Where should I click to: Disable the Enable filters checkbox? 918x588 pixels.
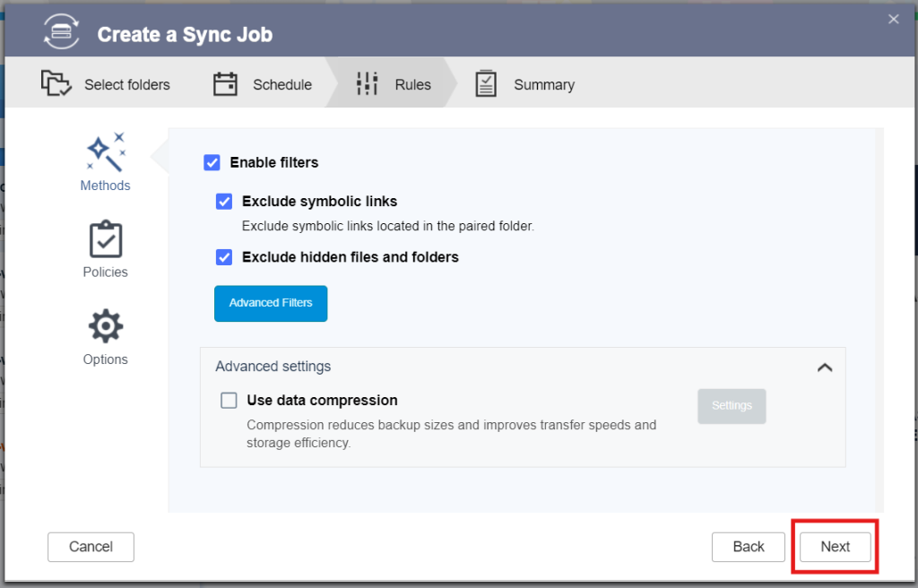click(212, 162)
